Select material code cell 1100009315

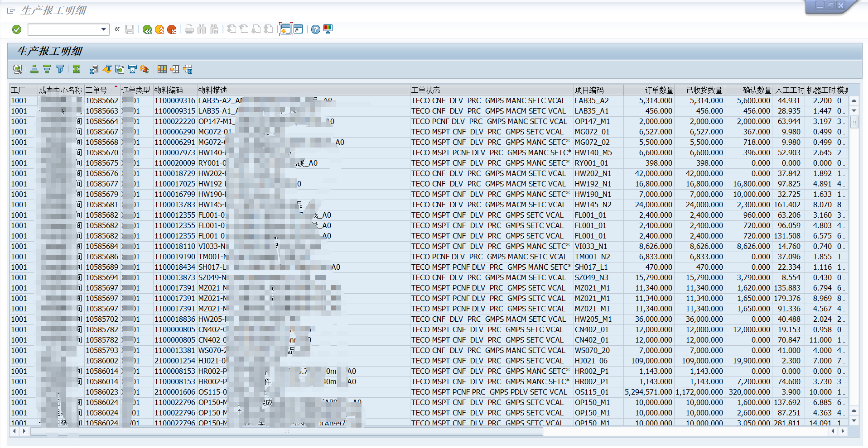tap(175, 111)
